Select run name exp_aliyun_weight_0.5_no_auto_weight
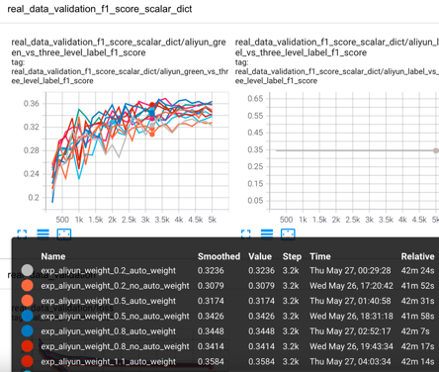The width and height of the screenshot is (439, 372). tap(115, 316)
